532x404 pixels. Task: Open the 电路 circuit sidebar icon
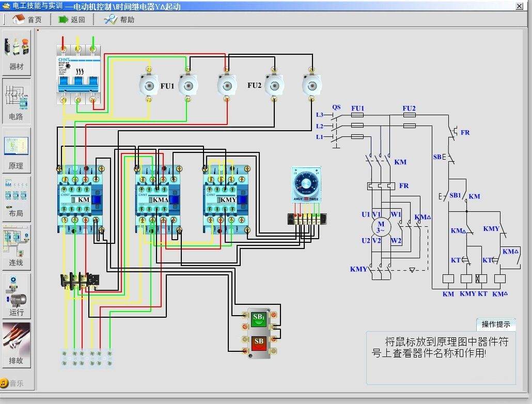tap(17, 101)
